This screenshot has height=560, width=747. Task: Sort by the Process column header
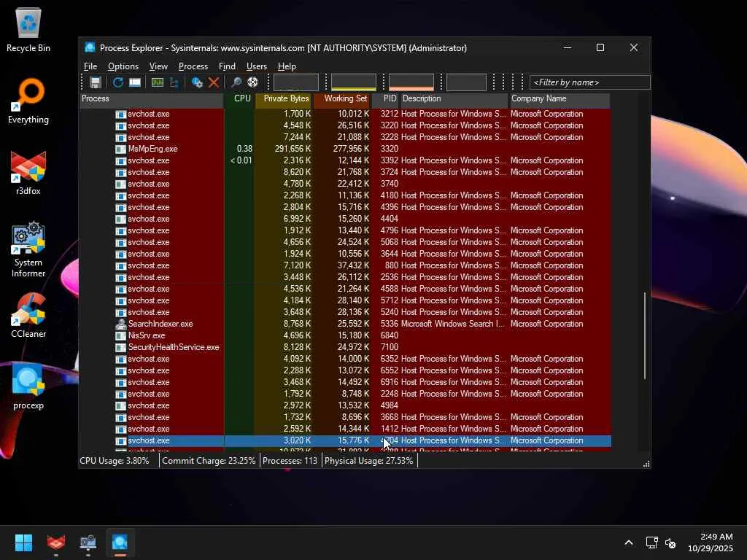152,98
